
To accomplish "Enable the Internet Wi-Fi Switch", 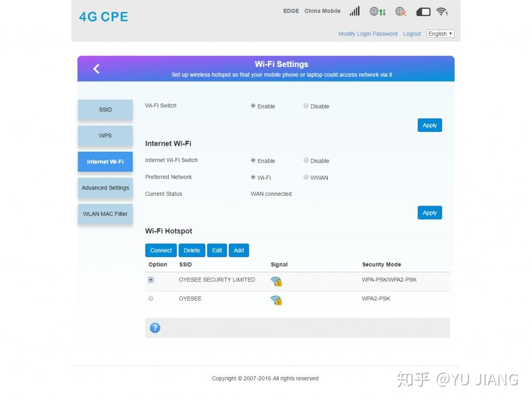I will click(253, 160).
